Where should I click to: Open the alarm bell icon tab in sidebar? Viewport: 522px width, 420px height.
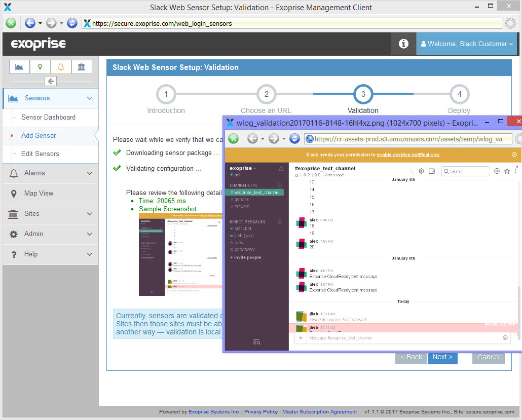pyautogui.click(x=61, y=67)
